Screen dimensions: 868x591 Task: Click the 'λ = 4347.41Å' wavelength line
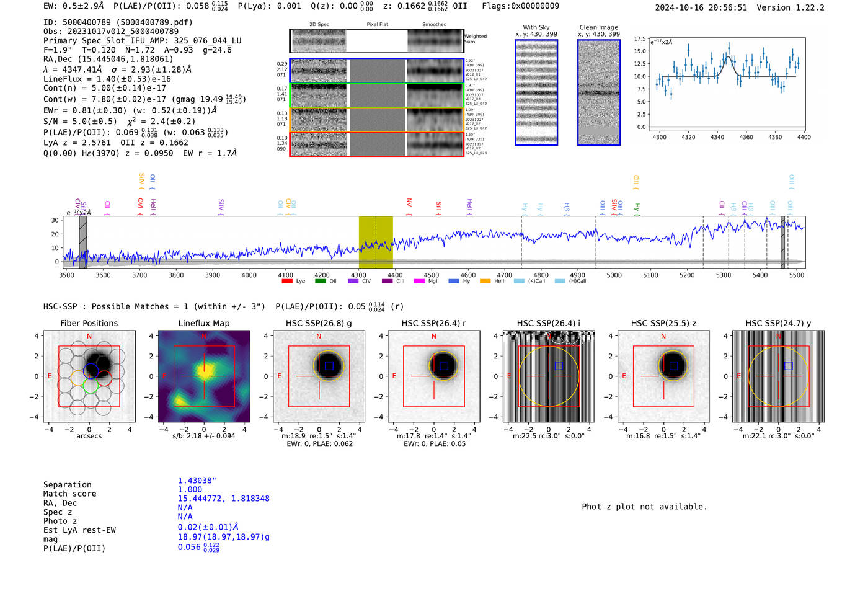[x=73, y=69]
